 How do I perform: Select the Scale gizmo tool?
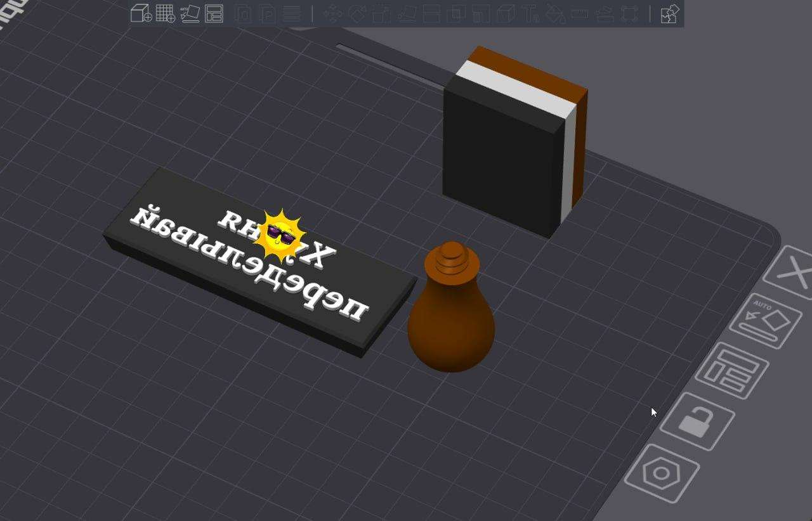coord(382,13)
